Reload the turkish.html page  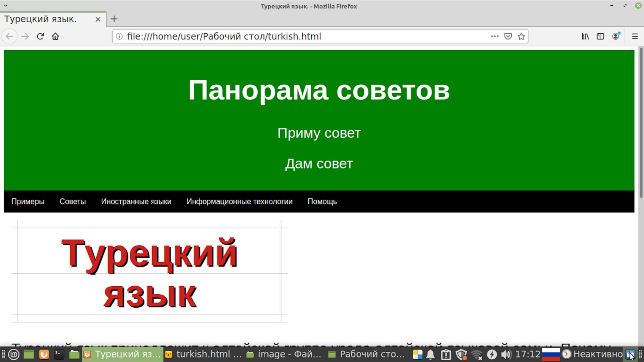[41, 36]
